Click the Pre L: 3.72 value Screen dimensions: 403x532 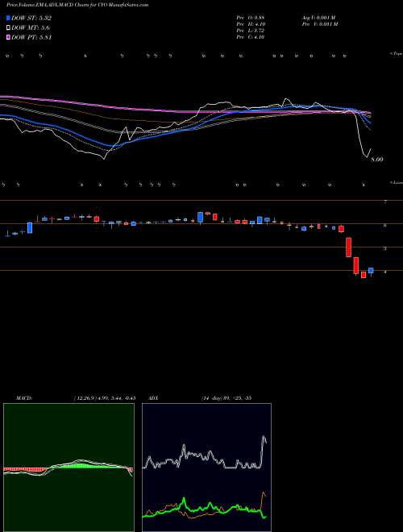[251, 31]
